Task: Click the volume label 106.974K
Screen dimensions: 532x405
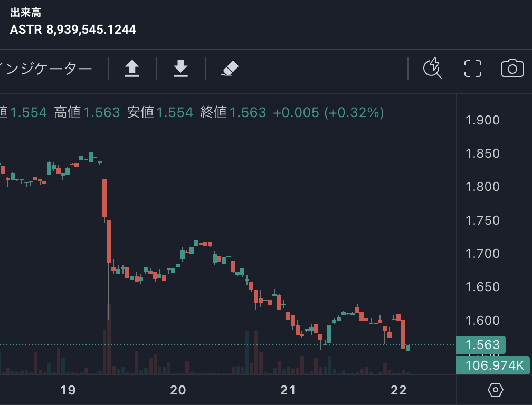Action: [493, 365]
